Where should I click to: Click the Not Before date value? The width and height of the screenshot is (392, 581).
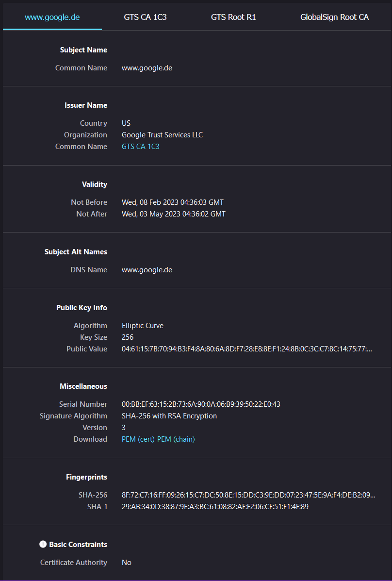point(173,202)
